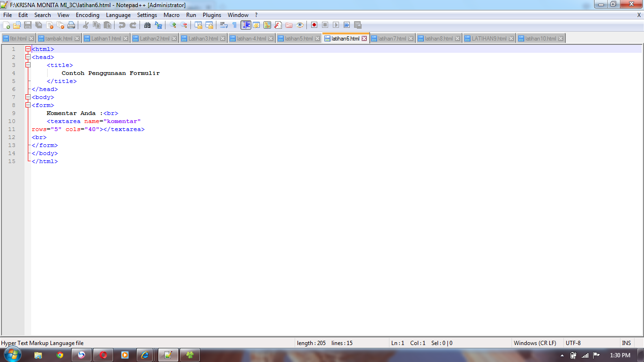This screenshot has width=644, height=362.
Task: Toggle Show All Characters display
Action: tap(234, 25)
